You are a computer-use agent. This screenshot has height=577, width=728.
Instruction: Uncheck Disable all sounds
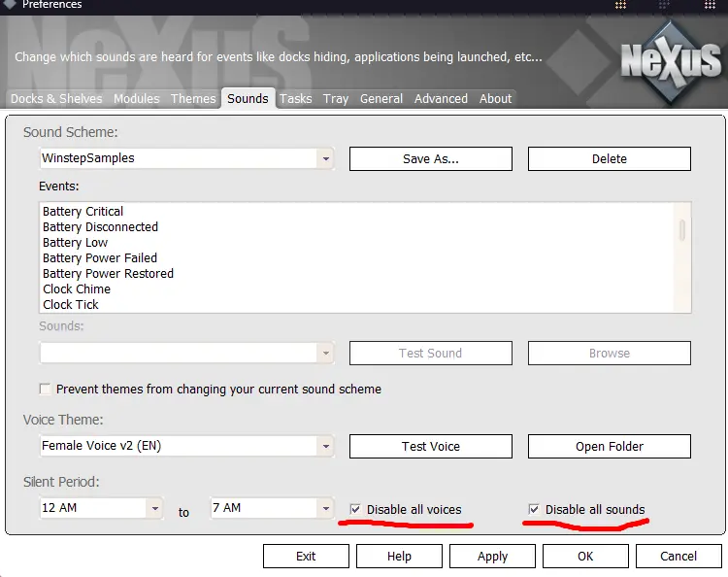pyautogui.click(x=534, y=509)
